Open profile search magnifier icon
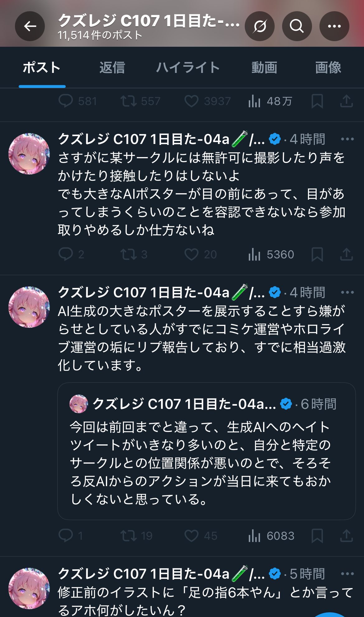This screenshot has width=364, height=617. point(297,26)
